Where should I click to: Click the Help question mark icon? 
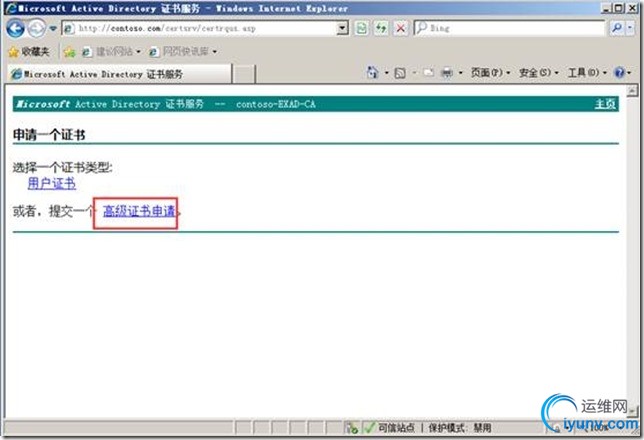619,73
